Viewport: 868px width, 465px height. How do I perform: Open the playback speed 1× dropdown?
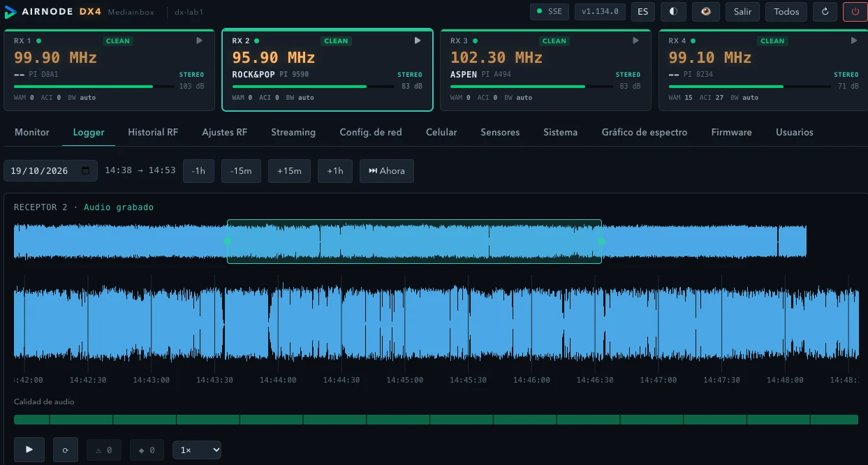197,450
